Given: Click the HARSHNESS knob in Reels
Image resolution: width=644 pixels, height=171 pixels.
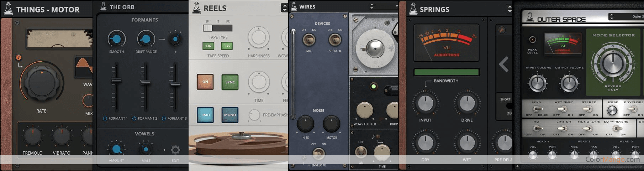Looking at the screenshot, I should pos(259,37).
